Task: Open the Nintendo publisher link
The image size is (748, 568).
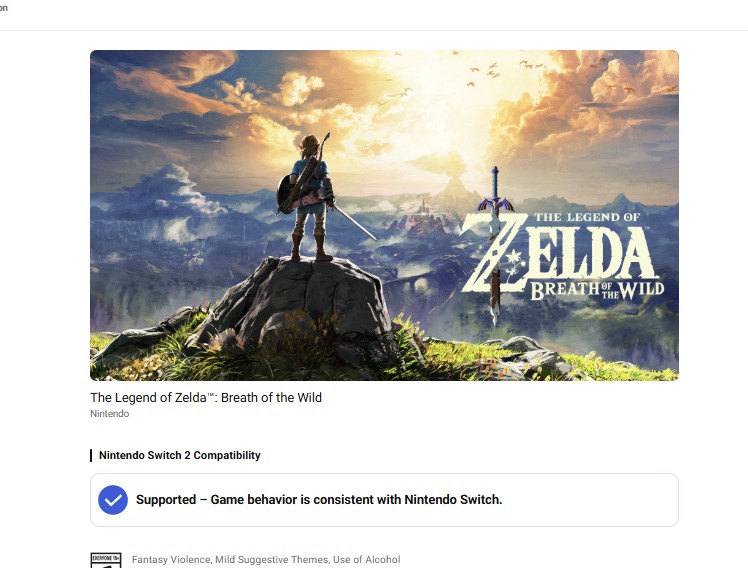Action: [x=110, y=413]
